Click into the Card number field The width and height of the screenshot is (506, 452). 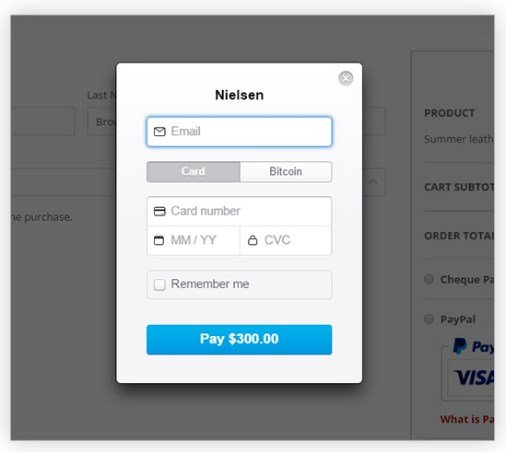tap(239, 211)
